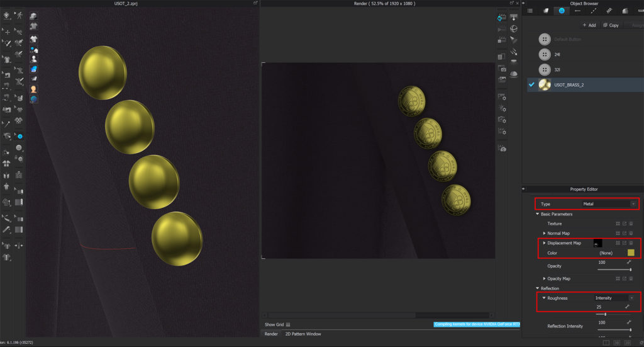Click the avatar face display icon
The height and width of the screenshot is (347, 644).
click(34, 89)
